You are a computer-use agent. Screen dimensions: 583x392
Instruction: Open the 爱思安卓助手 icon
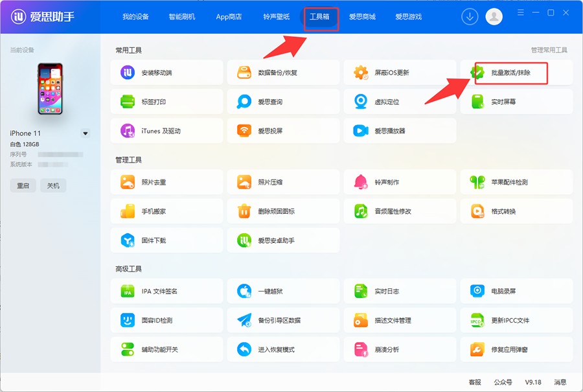pos(244,240)
